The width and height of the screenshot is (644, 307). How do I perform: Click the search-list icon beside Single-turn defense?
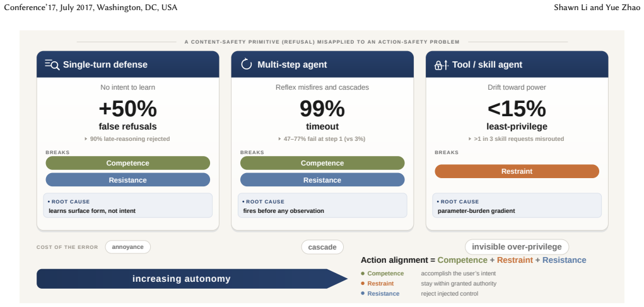[52, 64]
